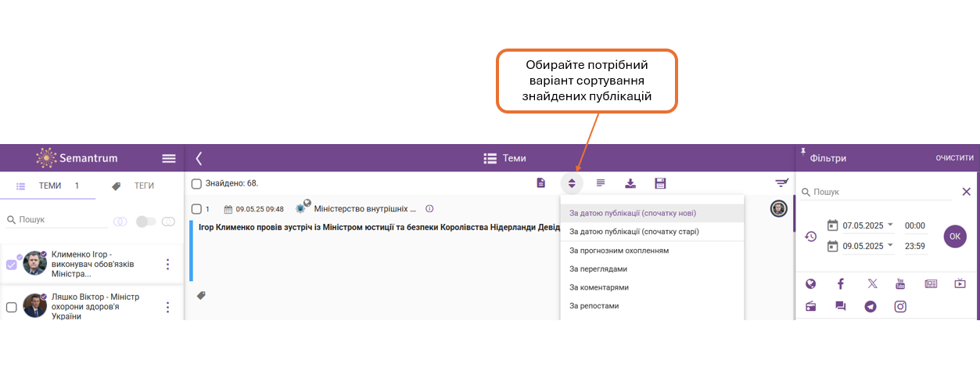Check the checkbox of publication 1

196,209
